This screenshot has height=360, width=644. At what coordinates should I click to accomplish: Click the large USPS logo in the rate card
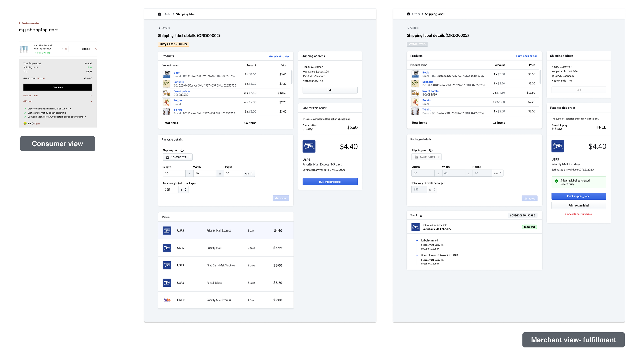tap(309, 146)
